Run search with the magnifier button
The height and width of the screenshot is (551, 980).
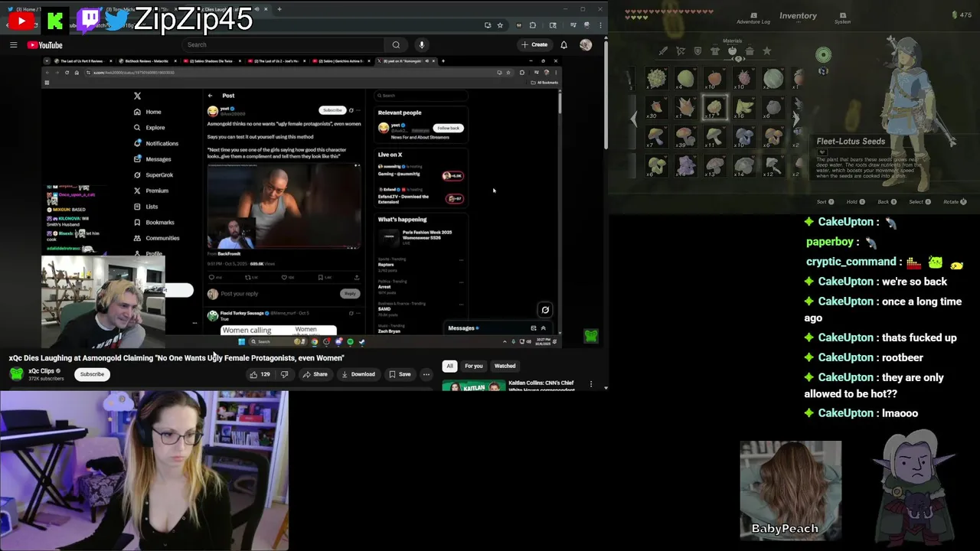click(x=396, y=44)
